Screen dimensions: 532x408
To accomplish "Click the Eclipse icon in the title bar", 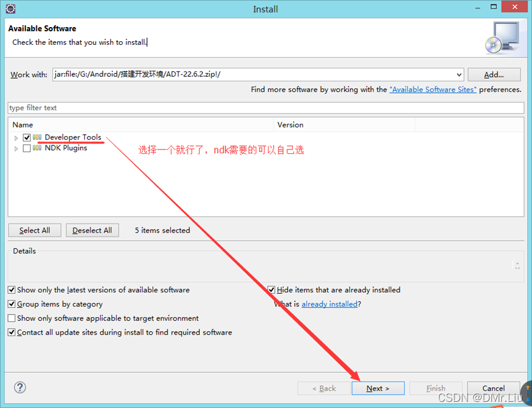I will click(x=10, y=9).
